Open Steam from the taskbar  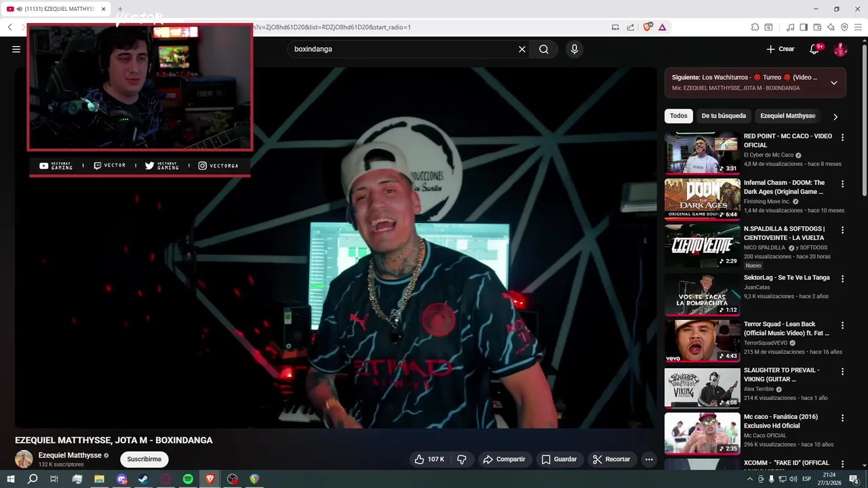[x=143, y=479]
